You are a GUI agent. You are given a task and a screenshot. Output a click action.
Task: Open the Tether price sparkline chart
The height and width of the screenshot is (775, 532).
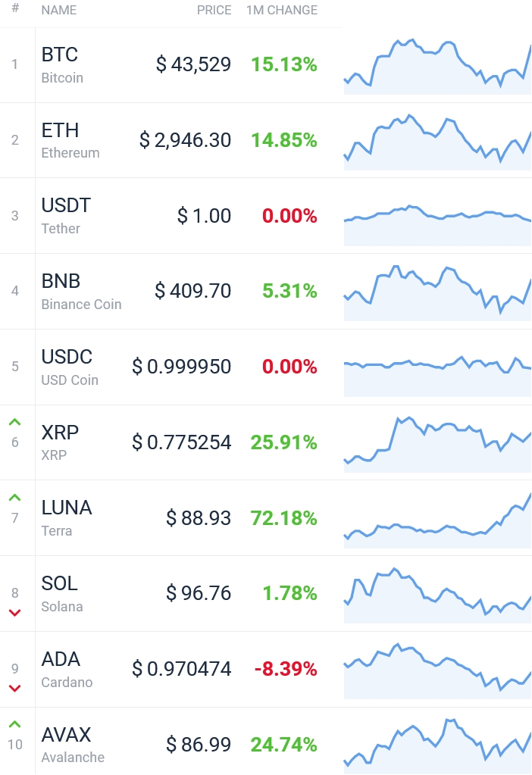(437, 225)
